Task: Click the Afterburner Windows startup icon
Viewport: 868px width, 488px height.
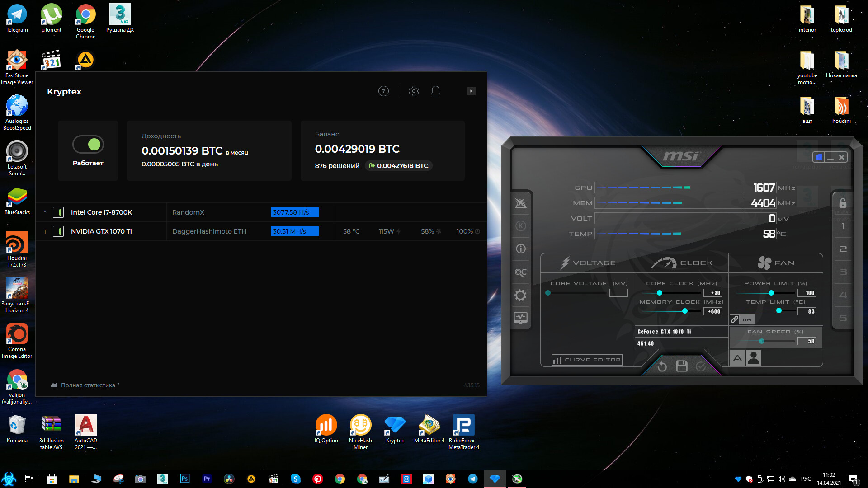Action: coord(818,157)
